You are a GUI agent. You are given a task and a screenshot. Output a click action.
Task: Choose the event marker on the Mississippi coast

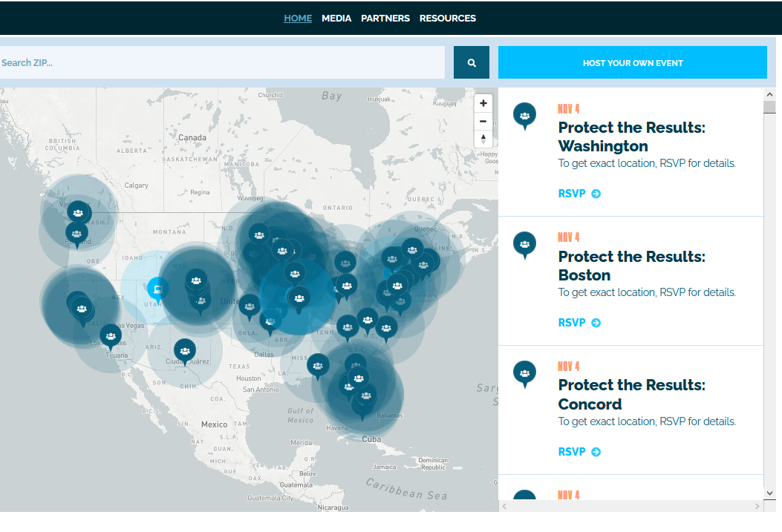[x=318, y=367]
